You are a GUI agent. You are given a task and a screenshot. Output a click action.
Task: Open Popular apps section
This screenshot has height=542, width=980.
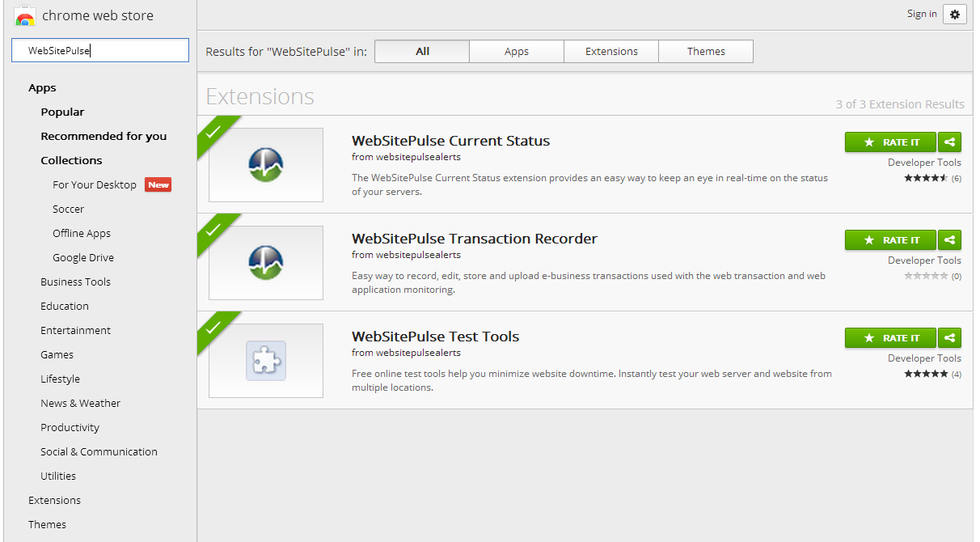point(62,112)
